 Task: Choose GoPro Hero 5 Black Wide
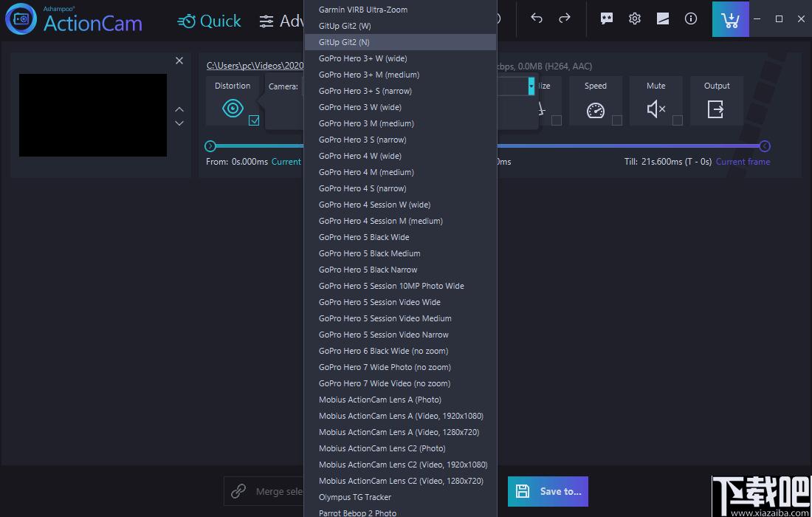click(x=400, y=237)
